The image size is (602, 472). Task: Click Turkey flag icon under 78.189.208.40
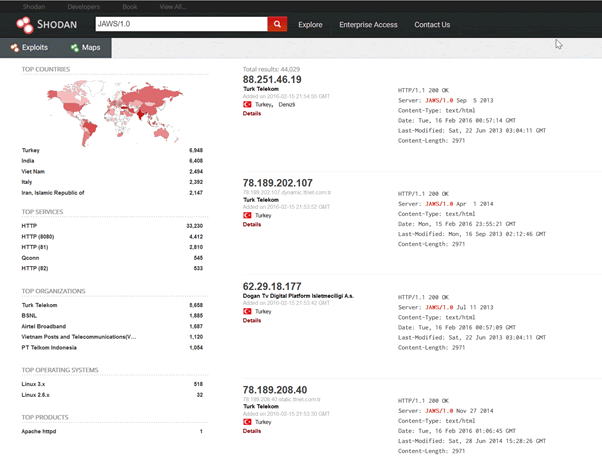(x=248, y=422)
